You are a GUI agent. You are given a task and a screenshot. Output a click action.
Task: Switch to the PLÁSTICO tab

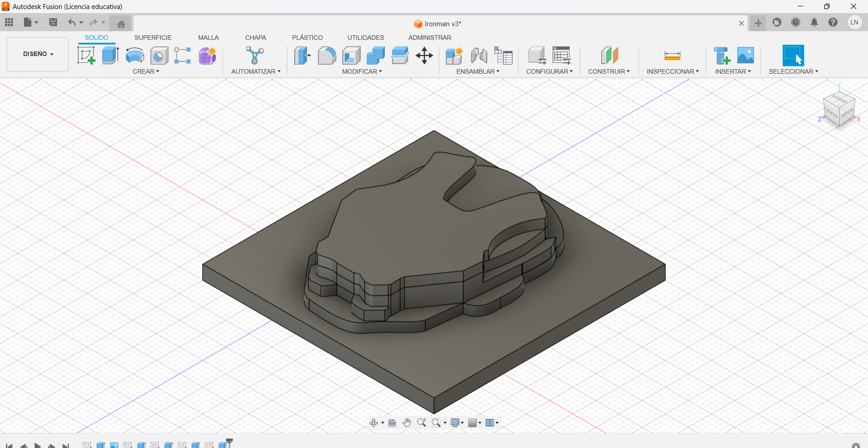307,38
